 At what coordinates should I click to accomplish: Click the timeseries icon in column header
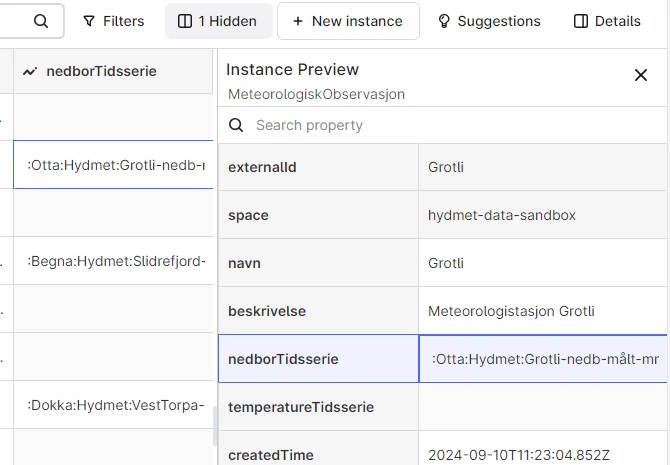[30, 71]
